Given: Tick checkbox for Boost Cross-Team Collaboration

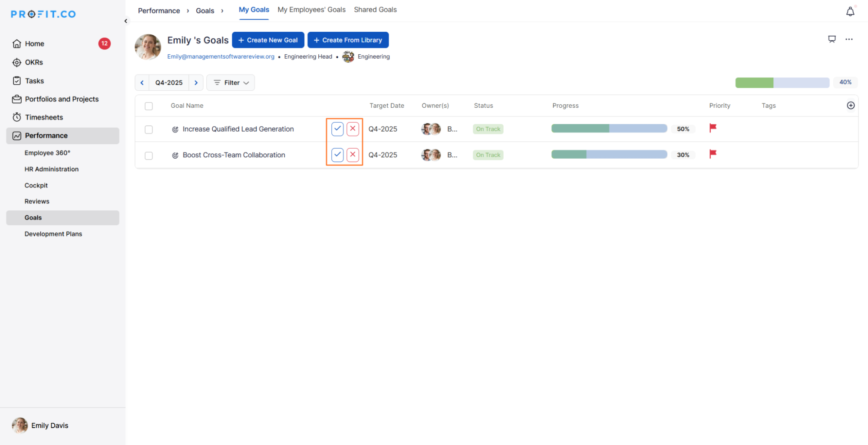Looking at the screenshot, I should point(149,156).
